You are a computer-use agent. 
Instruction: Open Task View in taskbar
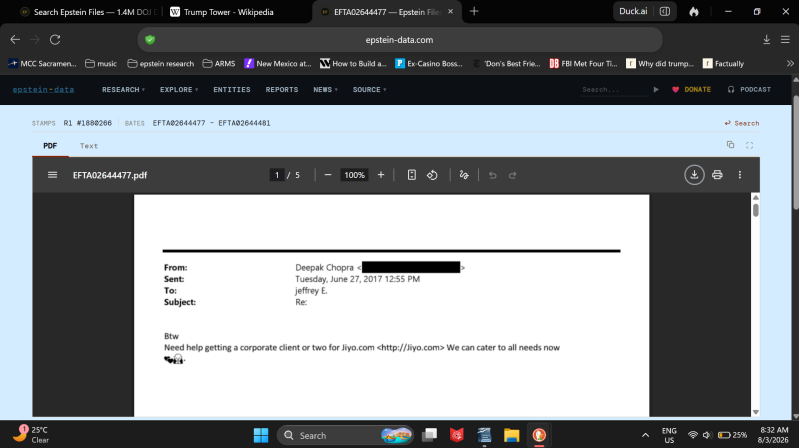[x=430, y=435]
